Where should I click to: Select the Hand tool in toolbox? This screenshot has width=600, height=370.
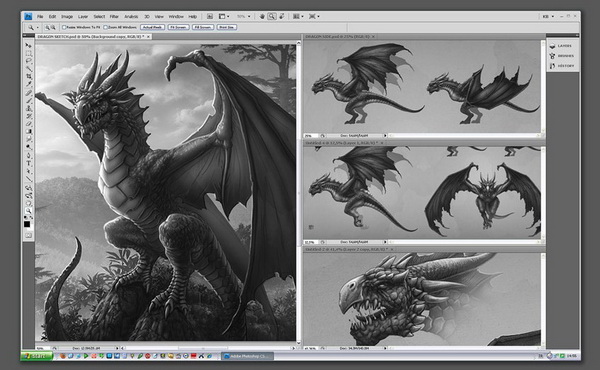28,204
